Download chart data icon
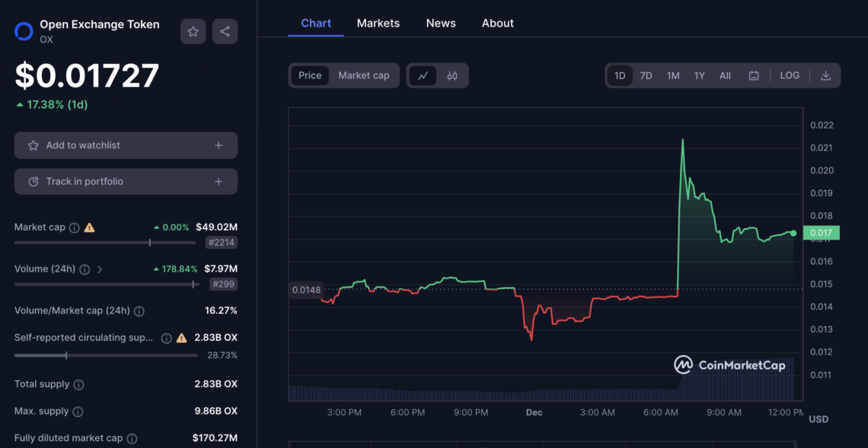This screenshot has height=448, width=868. (825, 75)
